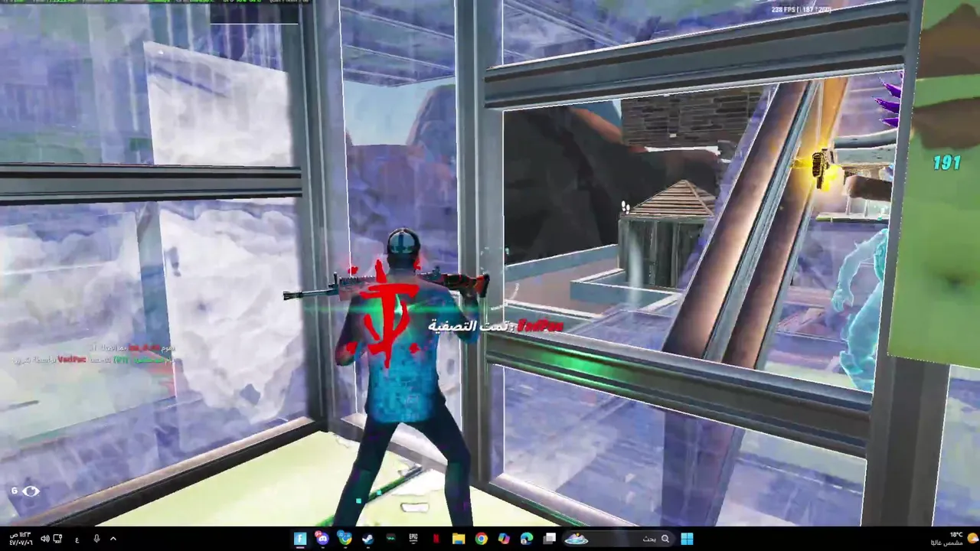
Task: Open the Windows Start menu
Action: coord(687,539)
